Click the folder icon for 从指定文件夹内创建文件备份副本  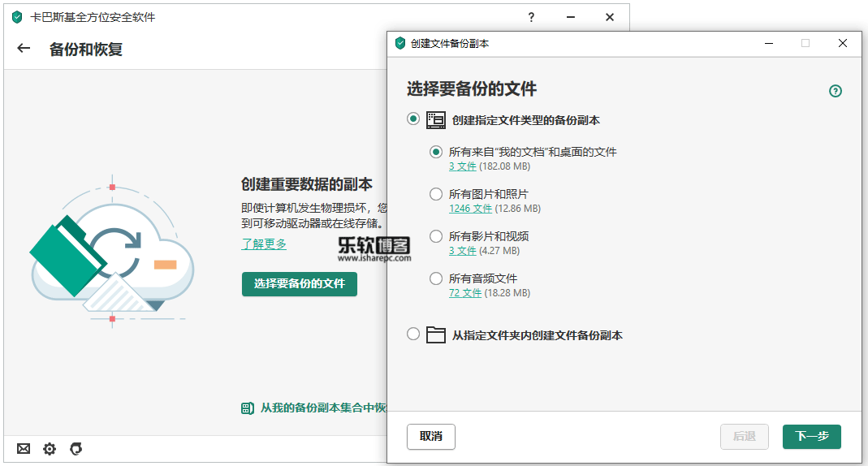coord(436,334)
